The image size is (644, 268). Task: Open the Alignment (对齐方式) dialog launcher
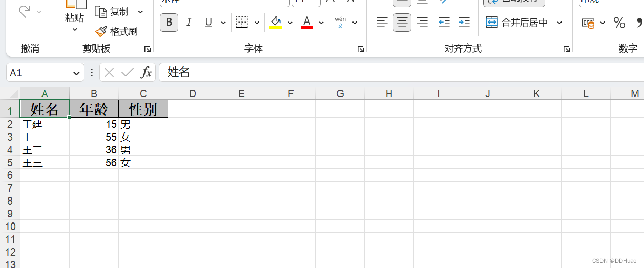coord(567,49)
